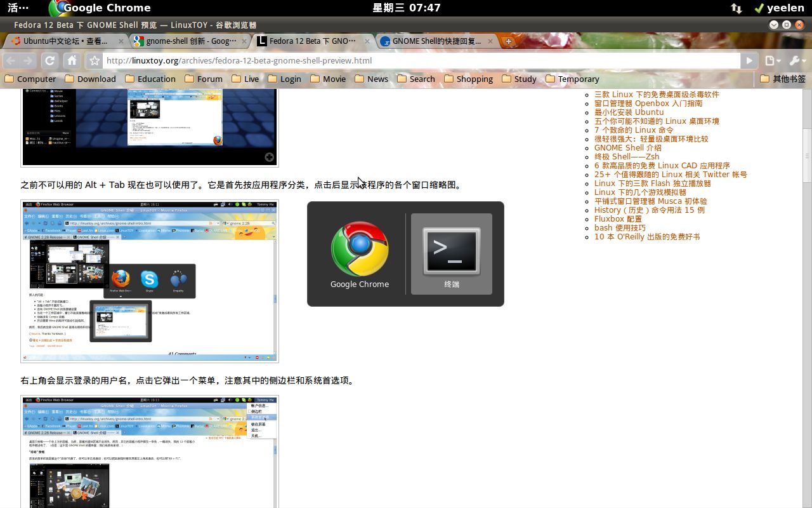812x508 pixels.
Task: Switch to the GNOME Shell的快捷回复 tab
Action: [436, 41]
